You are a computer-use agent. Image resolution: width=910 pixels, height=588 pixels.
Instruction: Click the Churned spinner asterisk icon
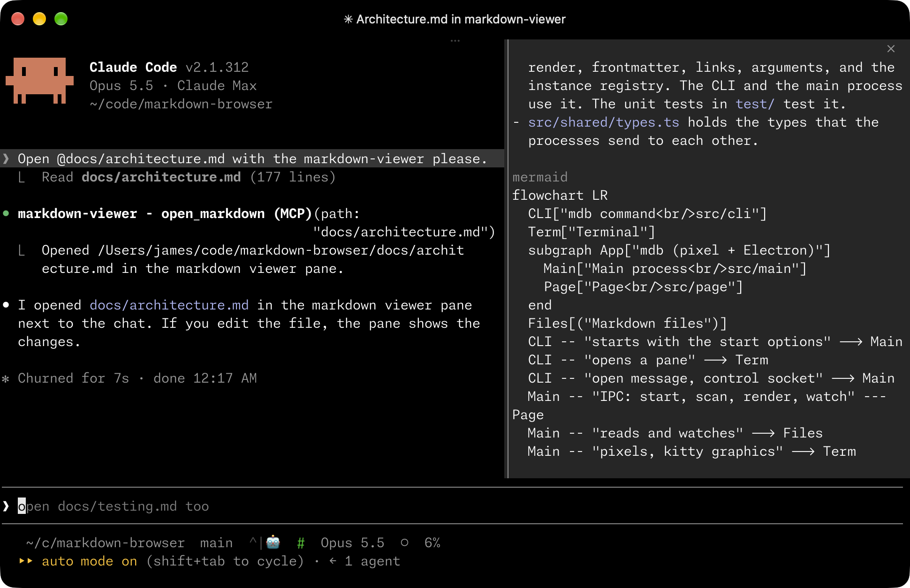click(x=6, y=378)
